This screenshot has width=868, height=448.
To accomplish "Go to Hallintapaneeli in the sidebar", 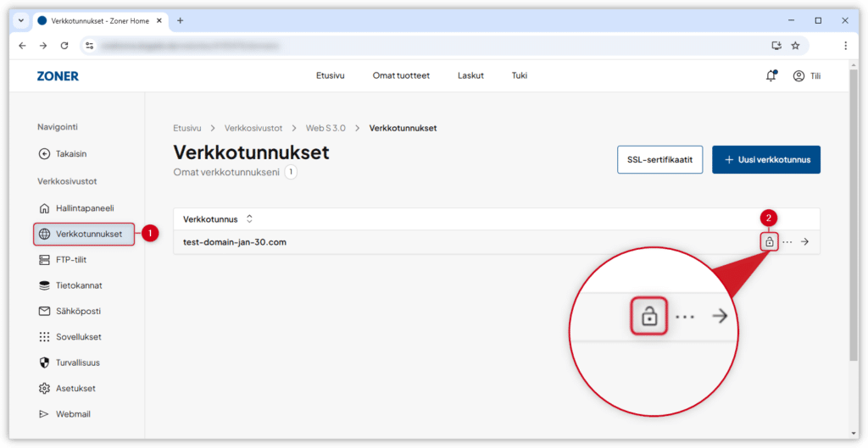I will tap(84, 208).
